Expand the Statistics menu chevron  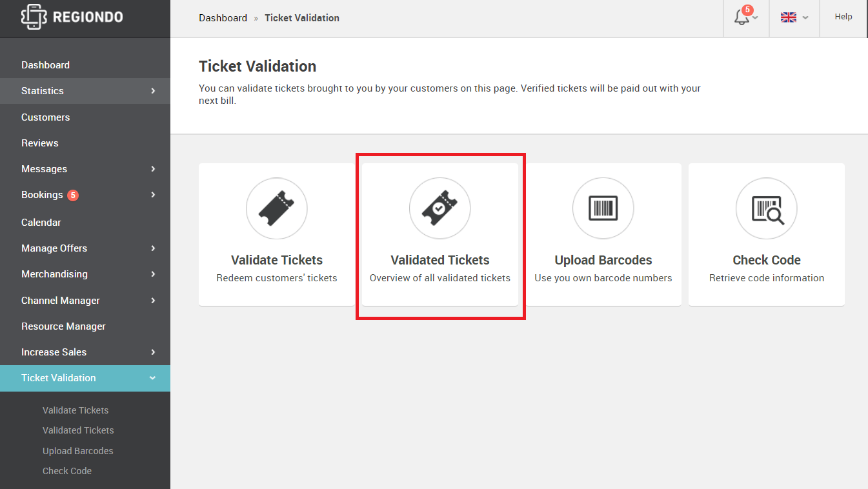pos(153,91)
